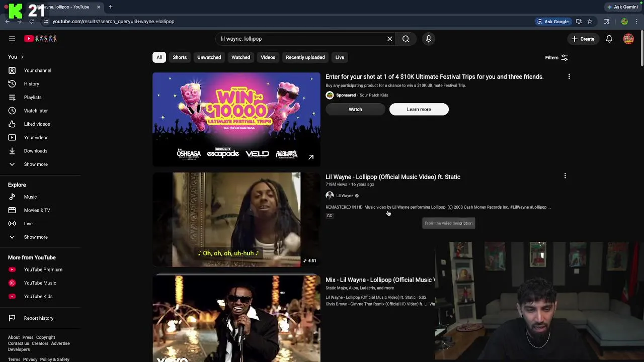The image size is (644, 362).
Task: Open the Lil Wayne - Lollipop (Official Music Video) title
Action: point(393,177)
